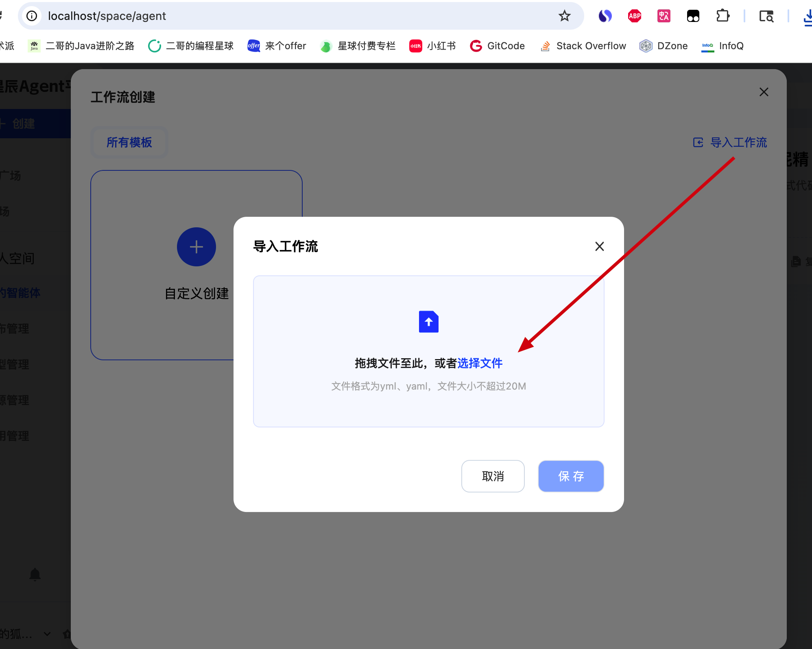Open the Stack Overflow bookmark
Screen dimensions: 812x649
tap(583, 46)
